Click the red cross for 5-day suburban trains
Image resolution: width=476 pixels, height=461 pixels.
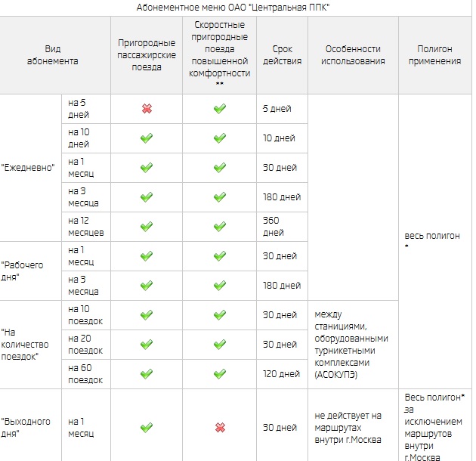pyautogui.click(x=147, y=109)
